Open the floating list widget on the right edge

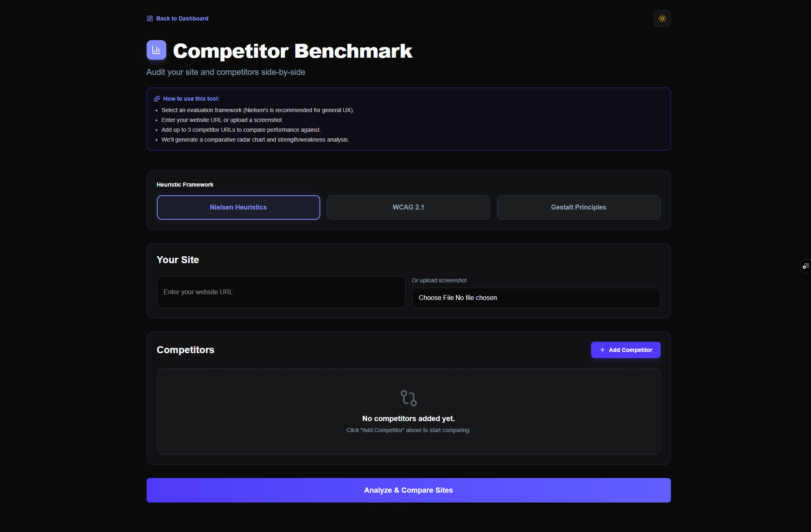(806, 266)
